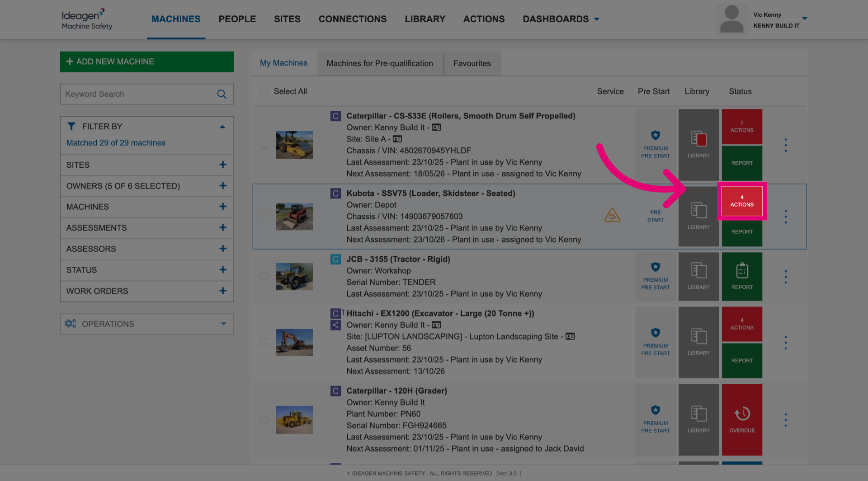Click the Operations gears icon
This screenshot has height=481, width=868.
tap(71, 324)
